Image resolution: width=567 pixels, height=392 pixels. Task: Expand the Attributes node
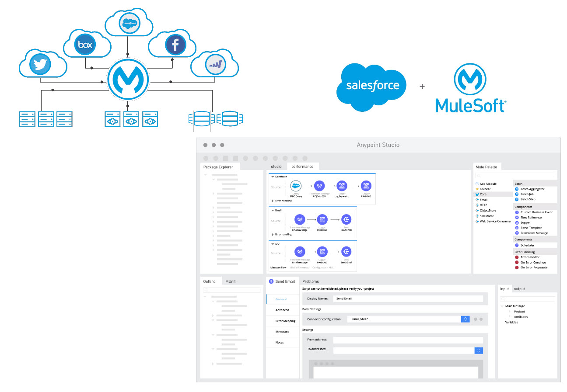coord(510,317)
